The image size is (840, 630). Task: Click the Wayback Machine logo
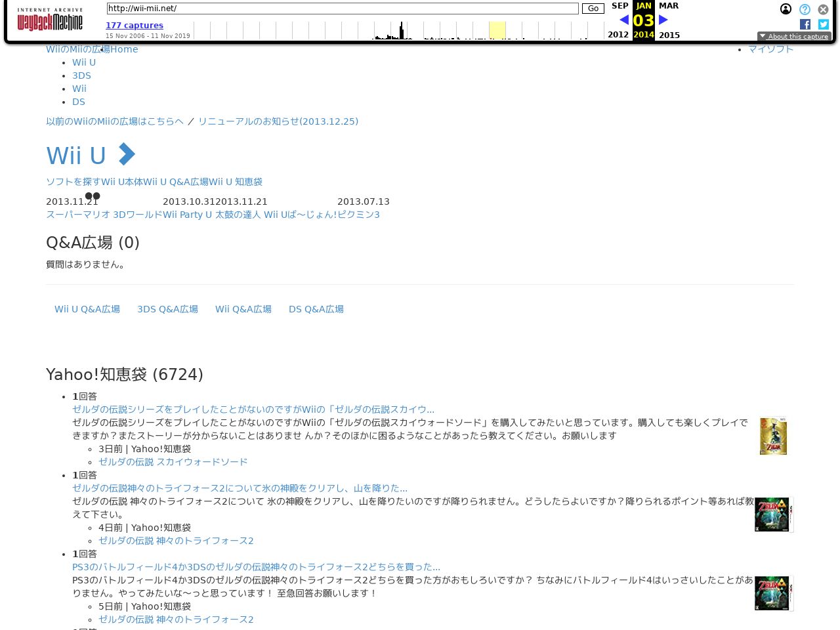[x=50, y=20]
